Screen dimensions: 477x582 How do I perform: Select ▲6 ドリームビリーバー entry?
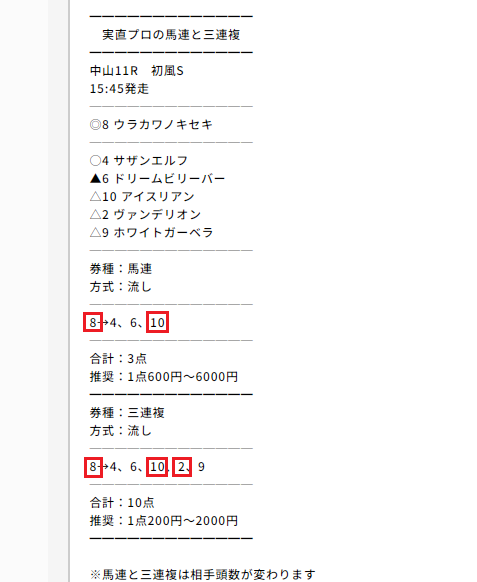[157, 179]
